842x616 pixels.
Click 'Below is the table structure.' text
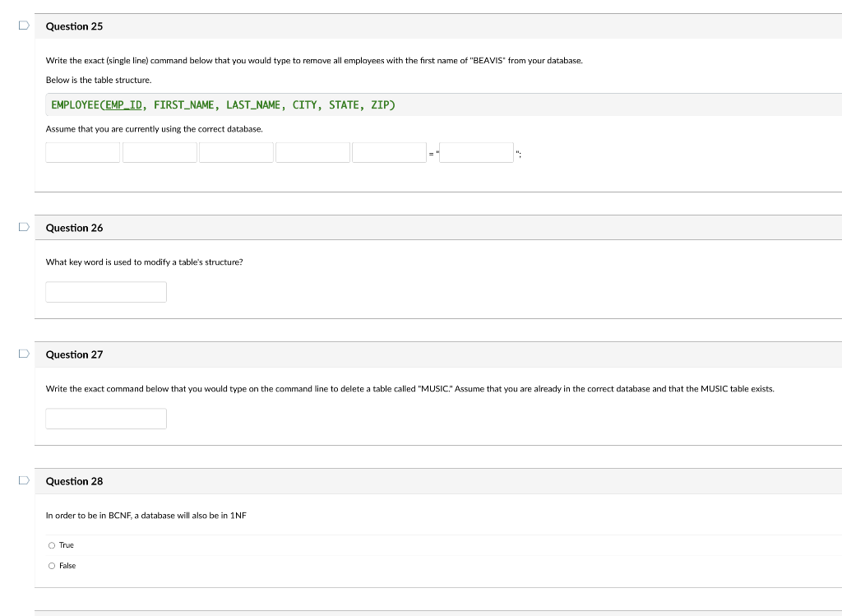click(x=99, y=80)
